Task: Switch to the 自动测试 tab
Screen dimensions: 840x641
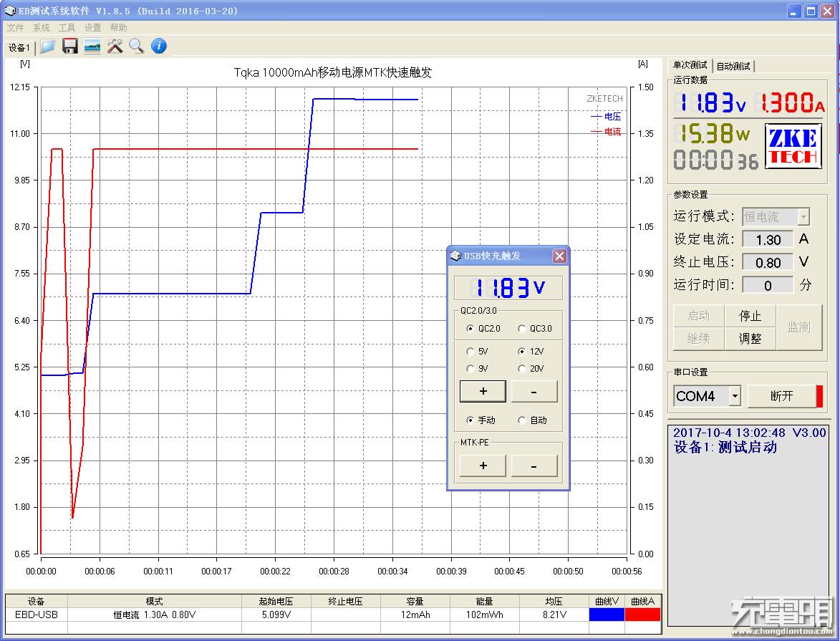Action: point(733,66)
